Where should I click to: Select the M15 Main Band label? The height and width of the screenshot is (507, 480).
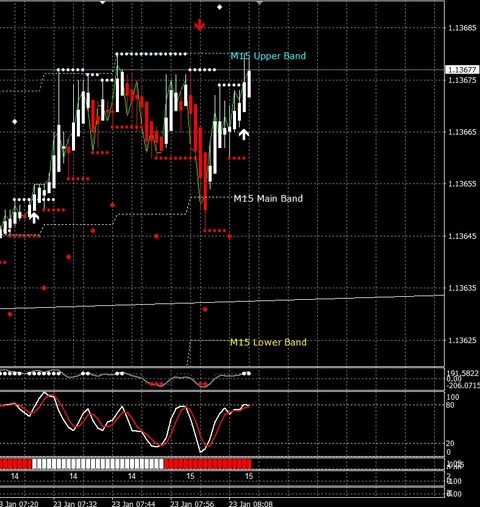coord(268,199)
